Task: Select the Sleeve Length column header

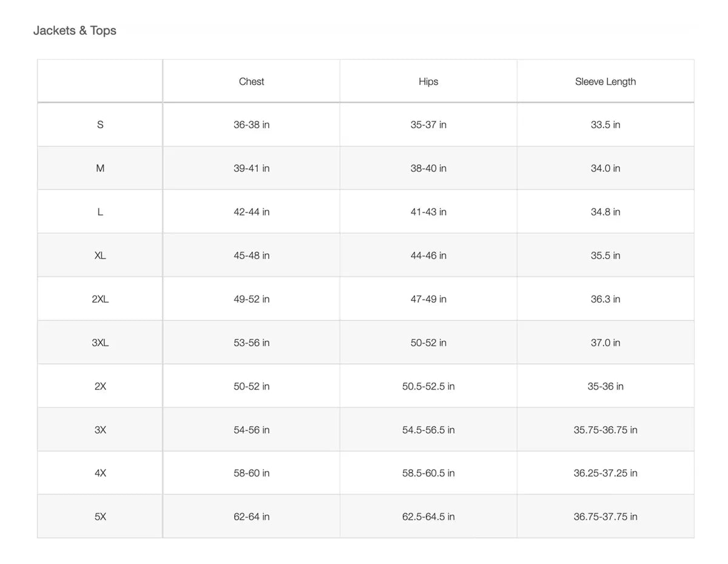Action: click(x=605, y=81)
